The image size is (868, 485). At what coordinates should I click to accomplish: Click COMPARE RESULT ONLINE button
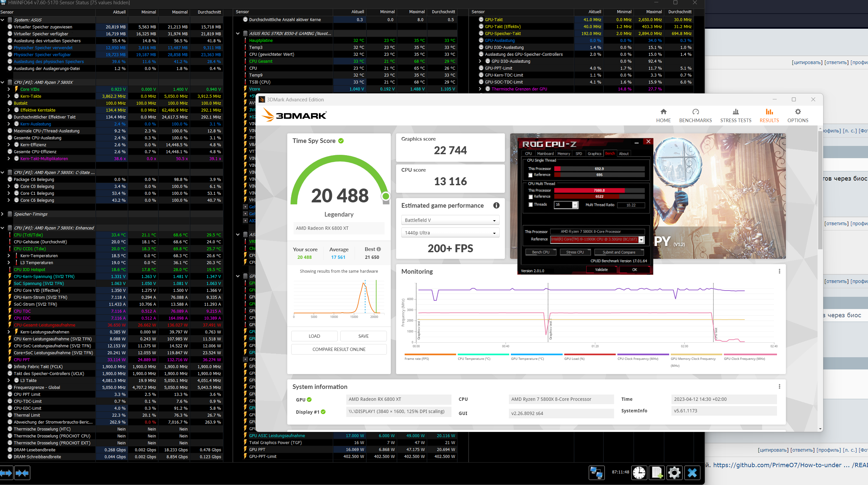[339, 349]
